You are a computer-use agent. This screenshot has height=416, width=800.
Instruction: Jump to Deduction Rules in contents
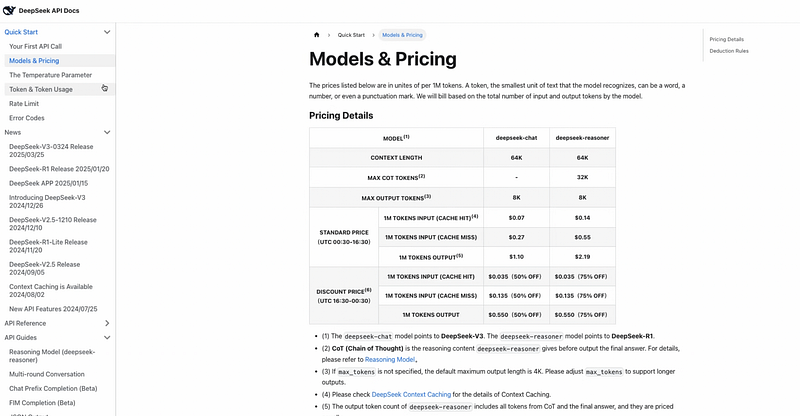[x=729, y=50]
